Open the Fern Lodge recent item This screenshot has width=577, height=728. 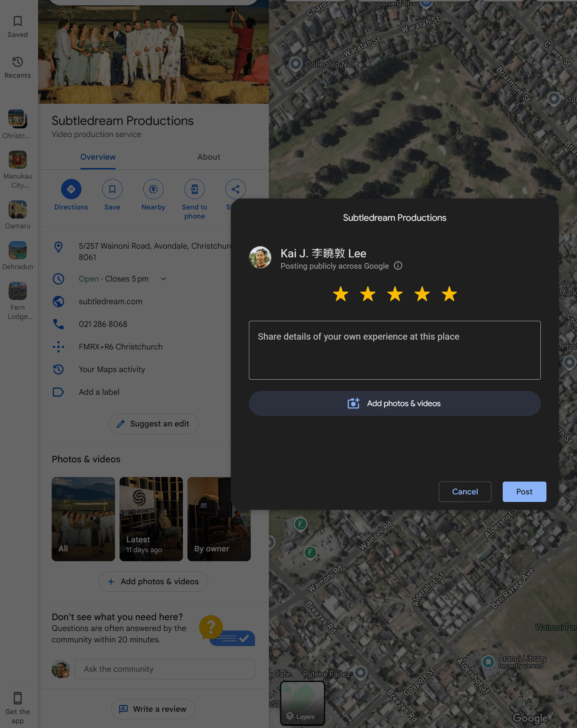(x=18, y=291)
